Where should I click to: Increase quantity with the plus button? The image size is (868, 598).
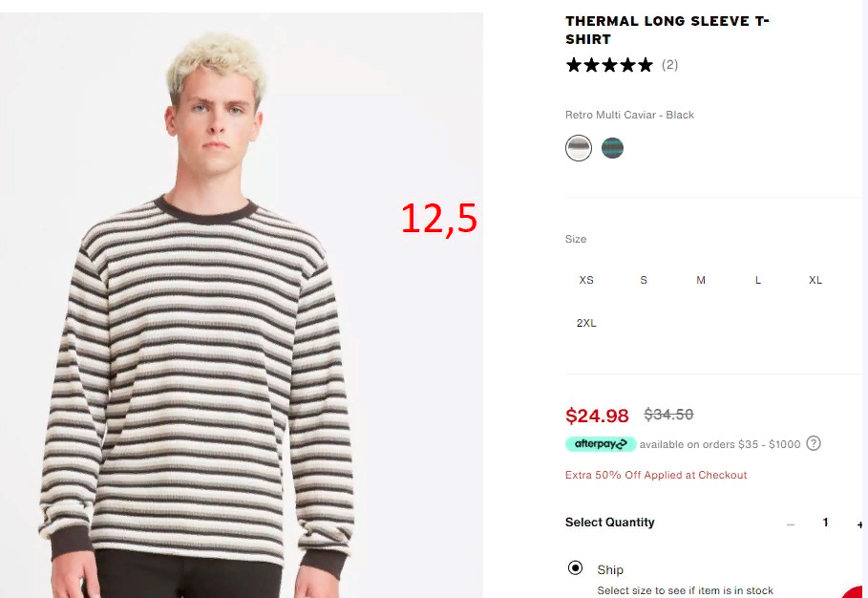coord(859,523)
